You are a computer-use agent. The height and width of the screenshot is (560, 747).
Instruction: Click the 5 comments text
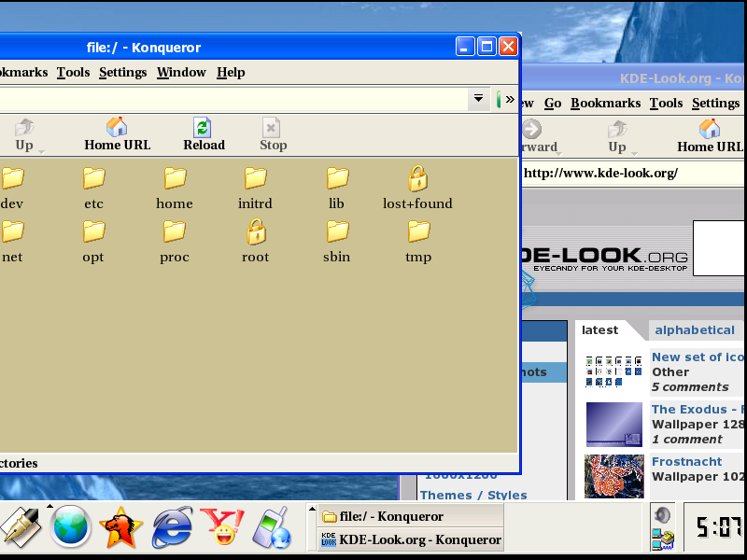click(x=690, y=387)
